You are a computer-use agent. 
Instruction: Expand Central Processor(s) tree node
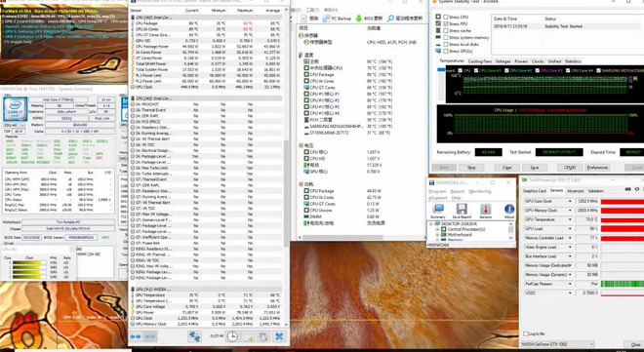437,229
